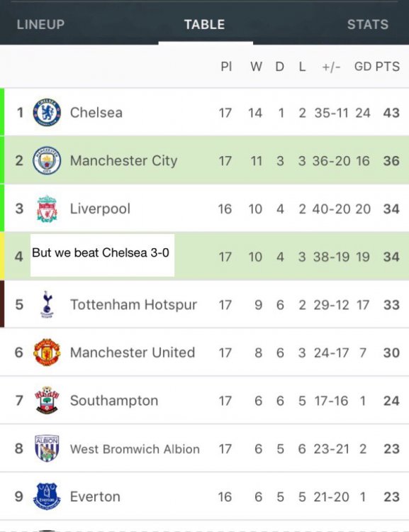Screen dimensions: 409x532
Task: Tap the Southampton team name
Action: 114,401
